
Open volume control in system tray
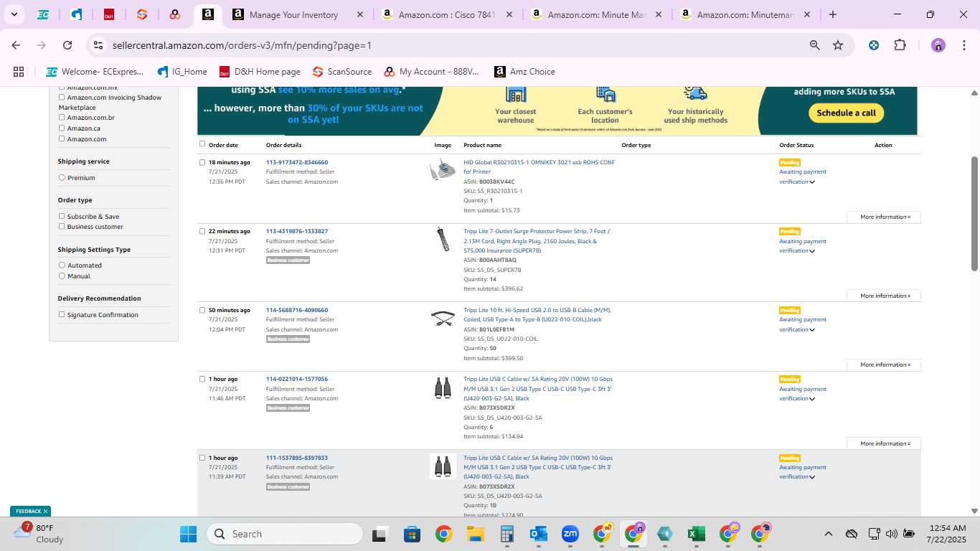coord(892,534)
